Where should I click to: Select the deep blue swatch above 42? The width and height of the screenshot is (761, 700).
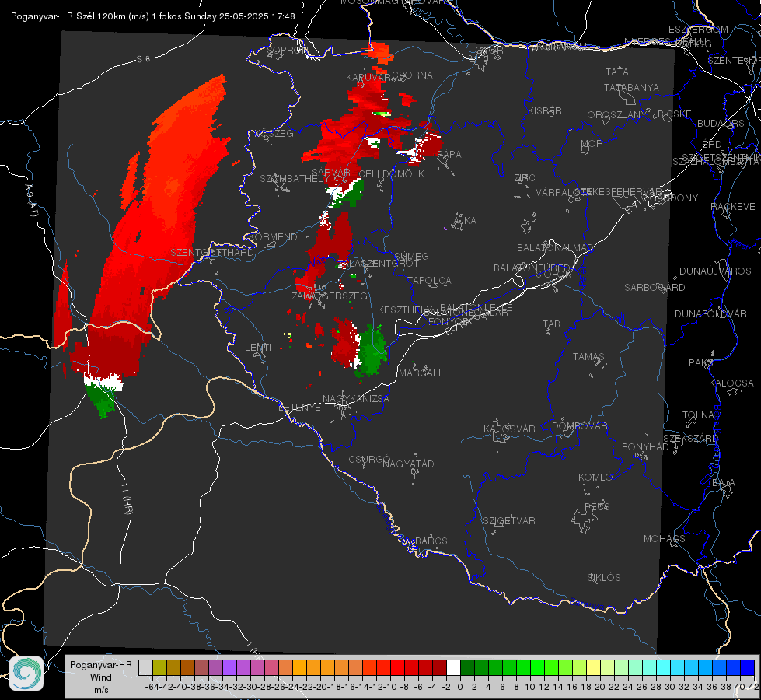(748, 667)
